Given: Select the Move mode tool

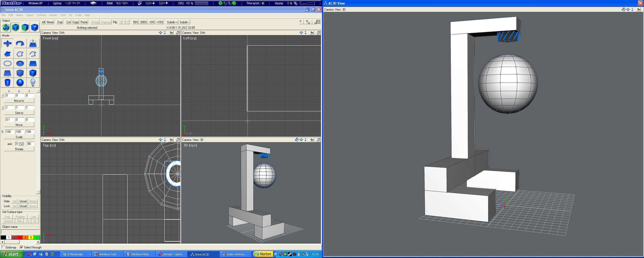Looking at the screenshot, I should [8, 44].
